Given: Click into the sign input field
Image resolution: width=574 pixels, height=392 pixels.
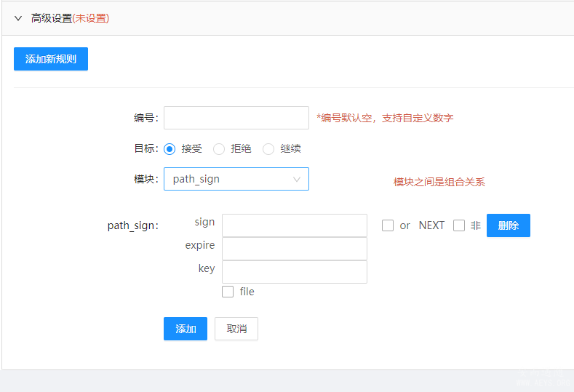Looking at the screenshot, I should 295,225.
